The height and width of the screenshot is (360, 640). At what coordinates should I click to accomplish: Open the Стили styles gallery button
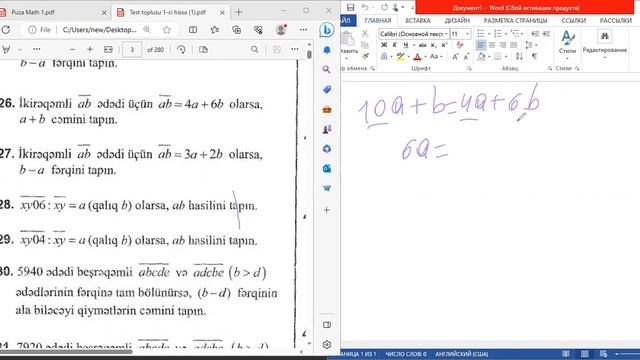point(567,44)
